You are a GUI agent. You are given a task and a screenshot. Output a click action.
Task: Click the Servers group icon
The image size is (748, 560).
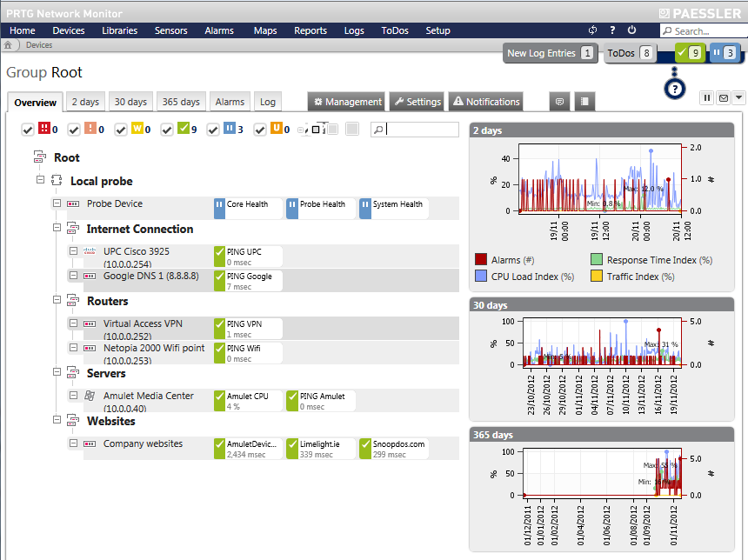[73, 372]
